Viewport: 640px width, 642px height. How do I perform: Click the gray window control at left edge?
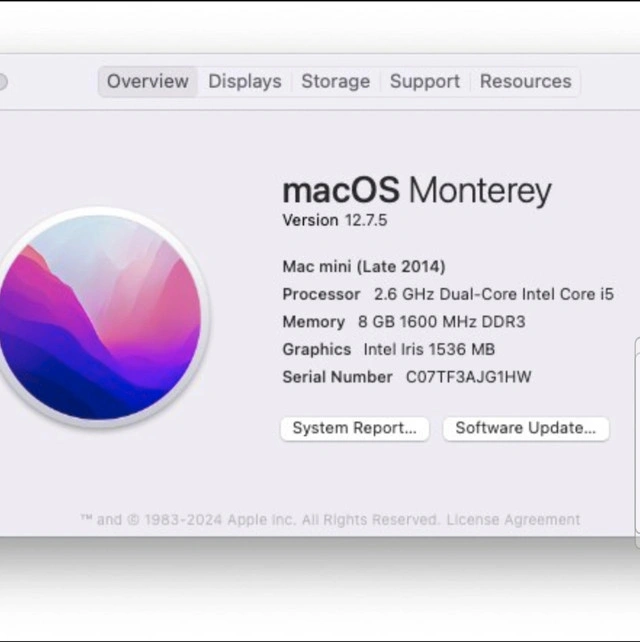click(2, 82)
